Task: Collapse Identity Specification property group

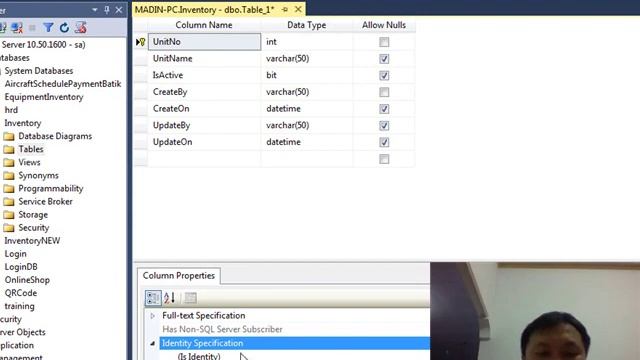Action: click(x=153, y=343)
